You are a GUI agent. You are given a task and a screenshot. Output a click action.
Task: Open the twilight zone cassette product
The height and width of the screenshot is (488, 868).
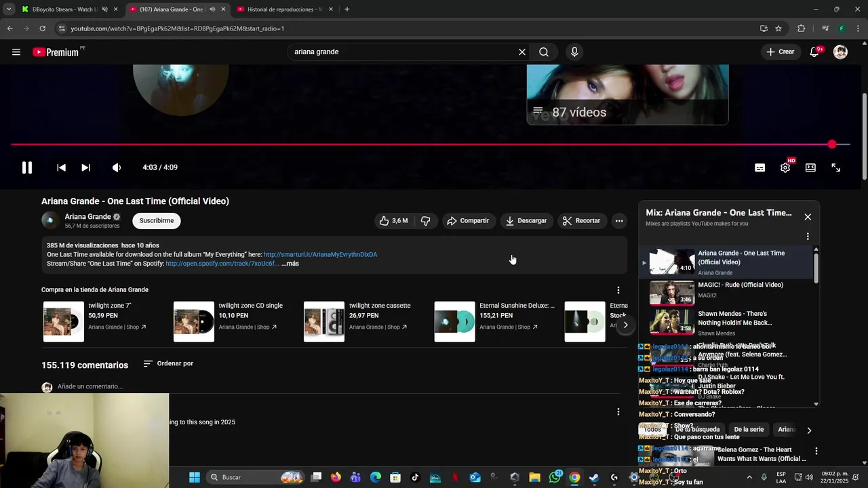pos(358,321)
